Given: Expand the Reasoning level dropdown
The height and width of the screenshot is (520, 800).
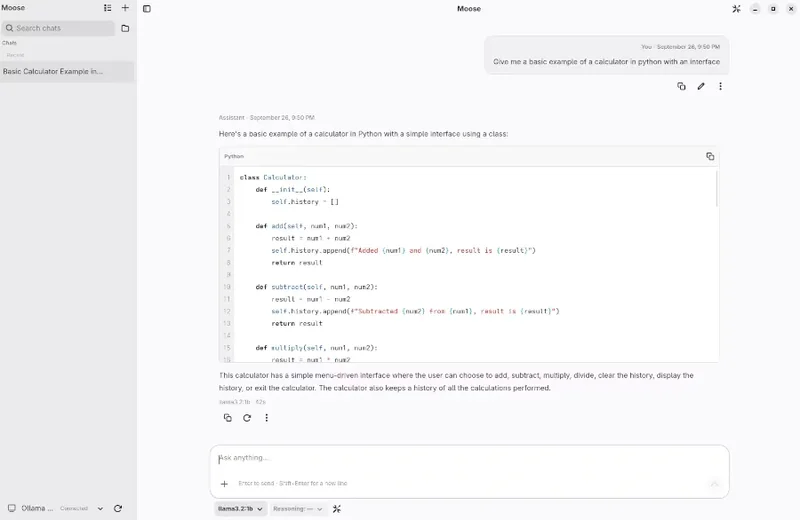Looking at the screenshot, I should coord(298,509).
